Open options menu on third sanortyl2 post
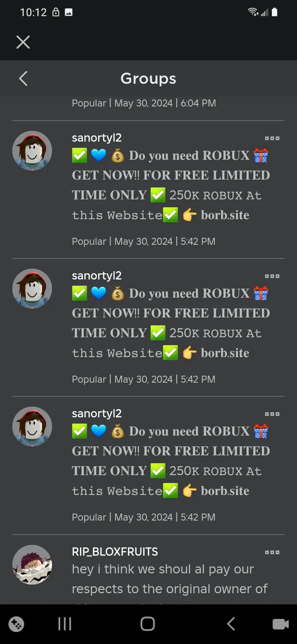Screen dimensions: 297x644 [272, 414]
